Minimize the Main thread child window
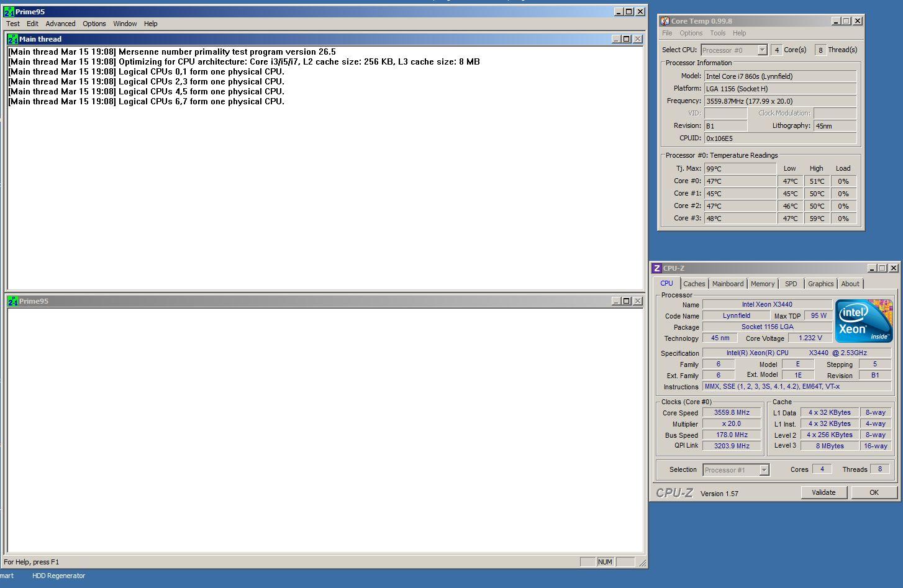903x588 pixels. click(616, 39)
